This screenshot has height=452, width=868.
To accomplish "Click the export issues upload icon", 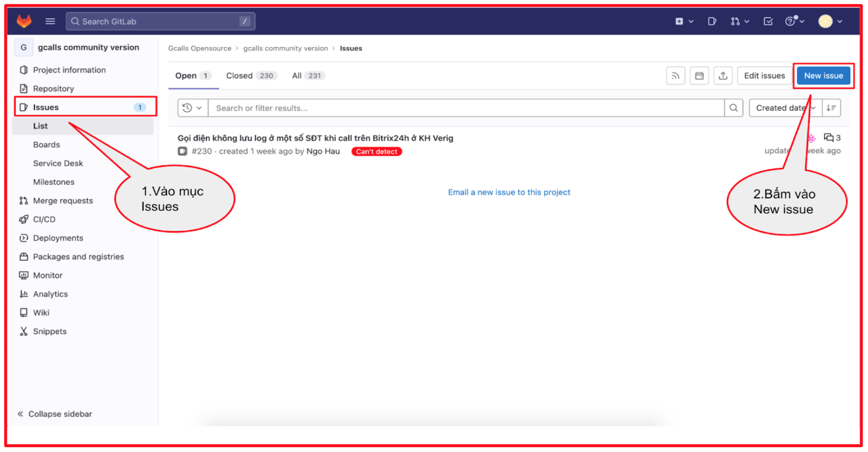I will (x=723, y=76).
